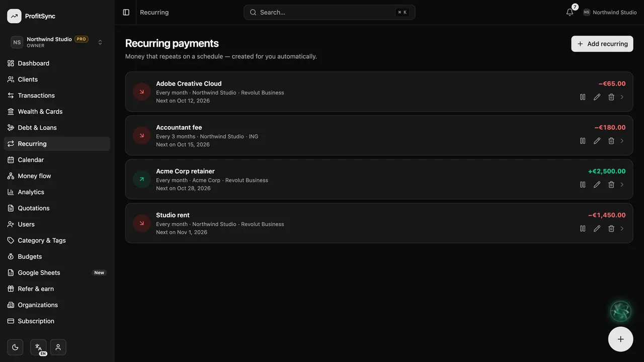Pause the Accountant fee recurring payment
Viewport: 644px width, 362px height.
[583, 141]
